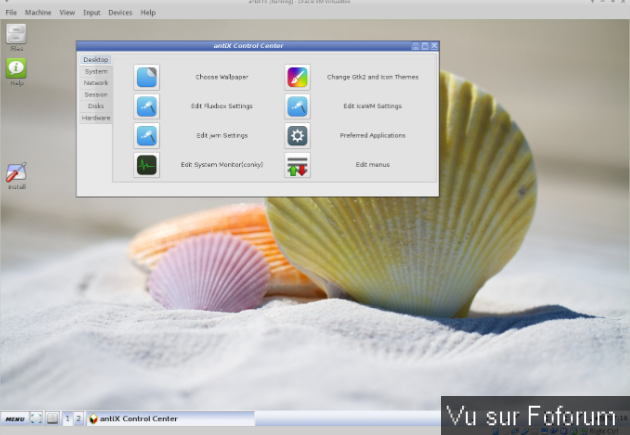Switch to the System tab
Screen dimensions: 630x435
point(96,71)
